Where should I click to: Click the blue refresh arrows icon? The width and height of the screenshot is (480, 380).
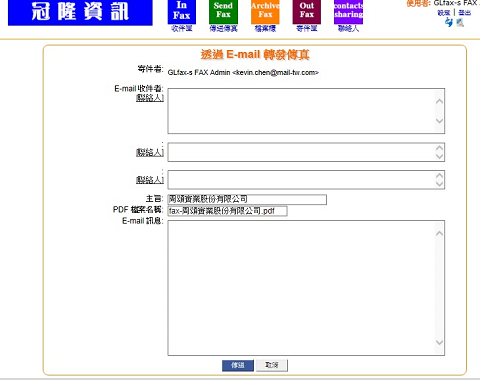pyautogui.click(x=449, y=22)
